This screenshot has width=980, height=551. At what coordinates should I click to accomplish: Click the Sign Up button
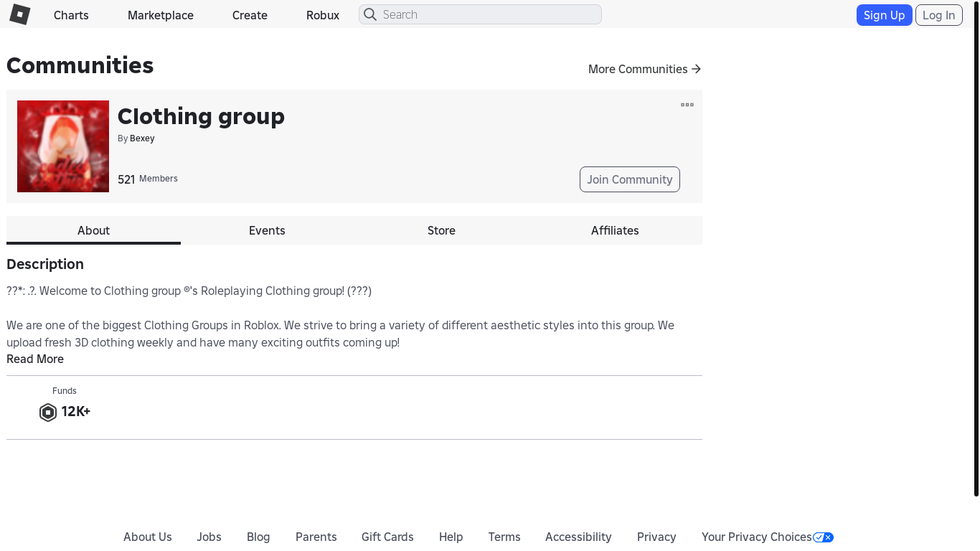(x=884, y=15)
